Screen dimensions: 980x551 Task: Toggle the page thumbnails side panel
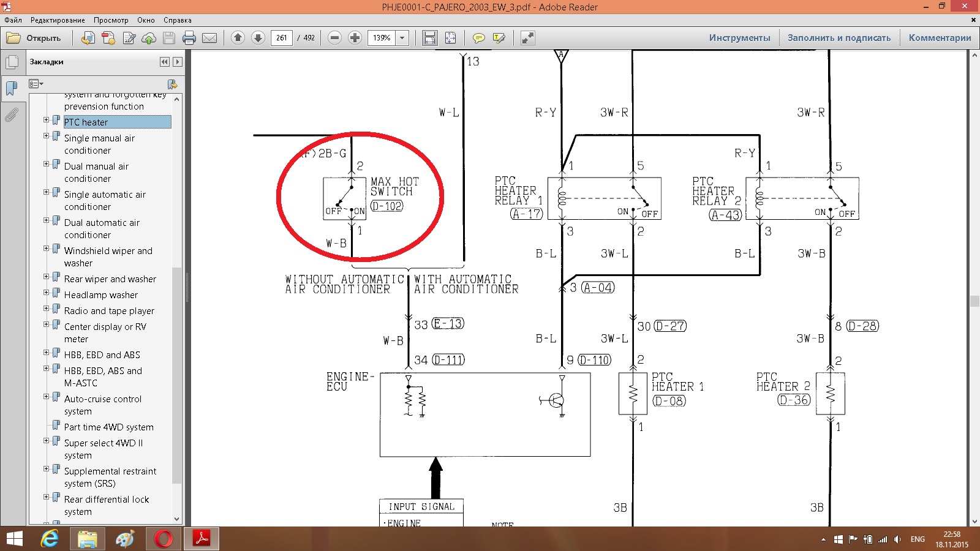pyautogui.click(x=12, y=62)
